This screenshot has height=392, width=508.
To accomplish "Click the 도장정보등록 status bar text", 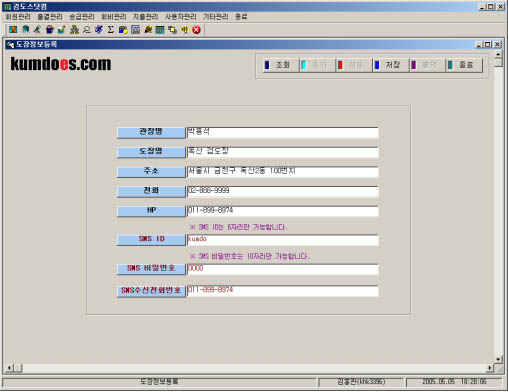I will [x=159, y=382].
